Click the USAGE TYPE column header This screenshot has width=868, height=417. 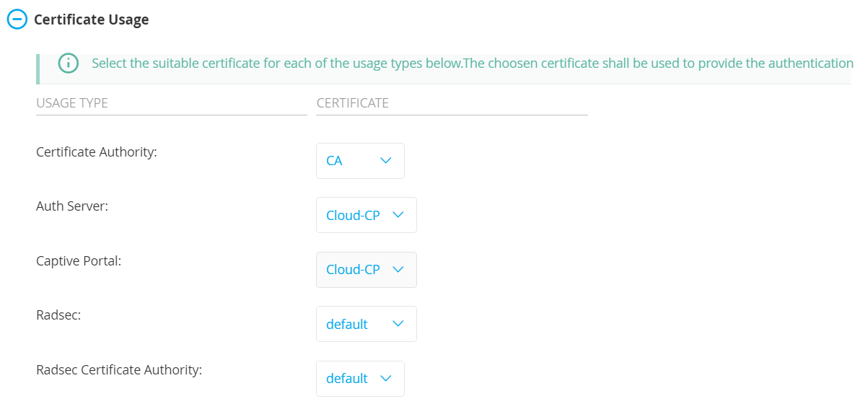point(72,103)
